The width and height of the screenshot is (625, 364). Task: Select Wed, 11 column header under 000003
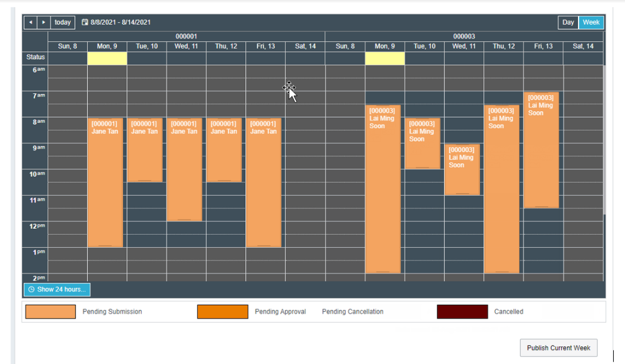click(x=464, y=46)
